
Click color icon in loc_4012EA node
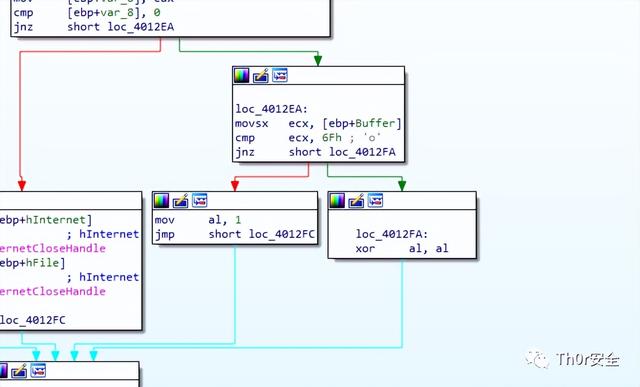click(x=241, y=76)
